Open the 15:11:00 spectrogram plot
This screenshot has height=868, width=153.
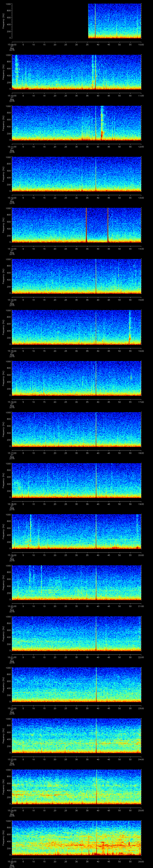tap(77, 123)
